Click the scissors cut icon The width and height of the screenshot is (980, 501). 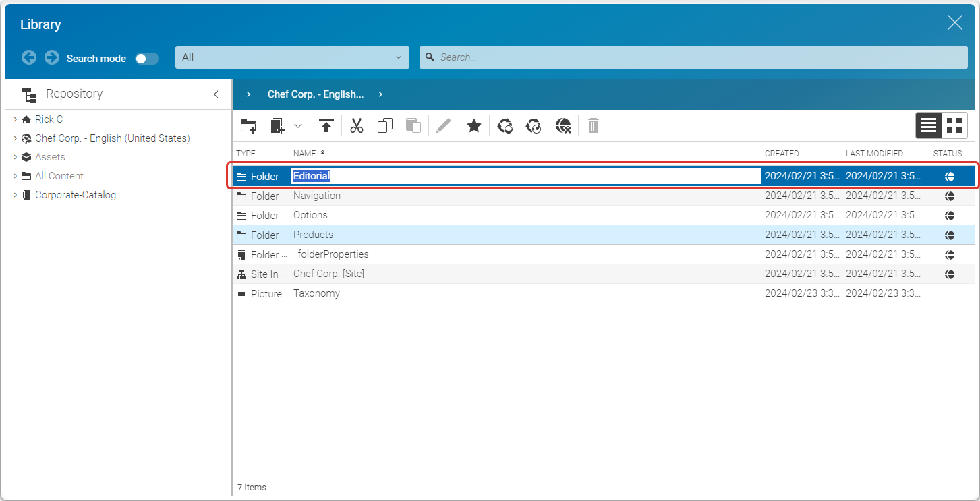[x=357, y=125]
